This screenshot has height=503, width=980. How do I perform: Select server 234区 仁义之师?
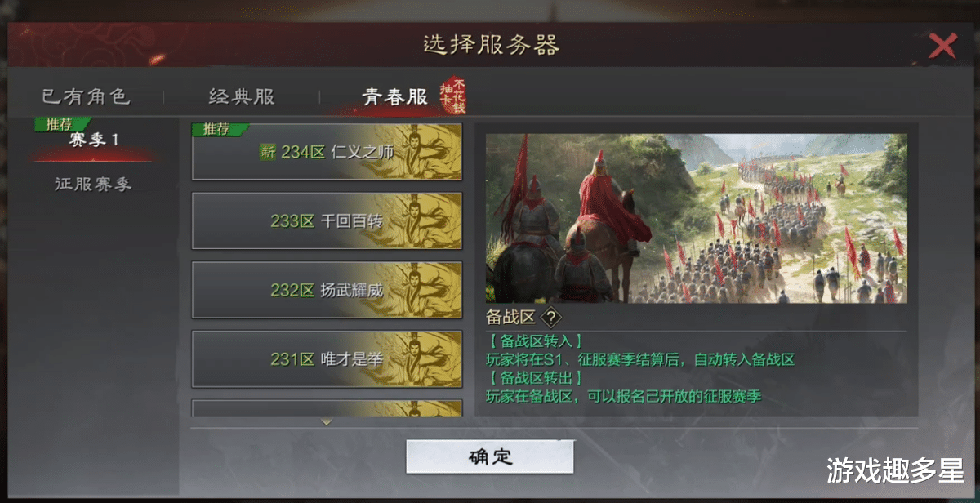click(x=327, y=152)
